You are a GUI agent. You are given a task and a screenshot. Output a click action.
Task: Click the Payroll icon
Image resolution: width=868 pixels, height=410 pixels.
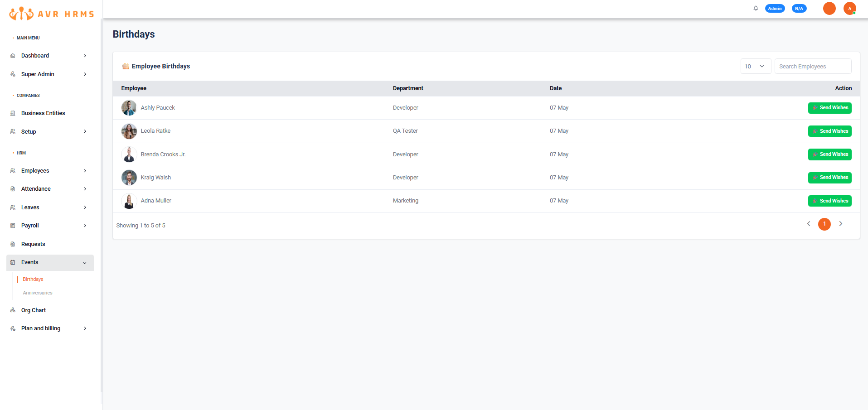pos(13,226)
